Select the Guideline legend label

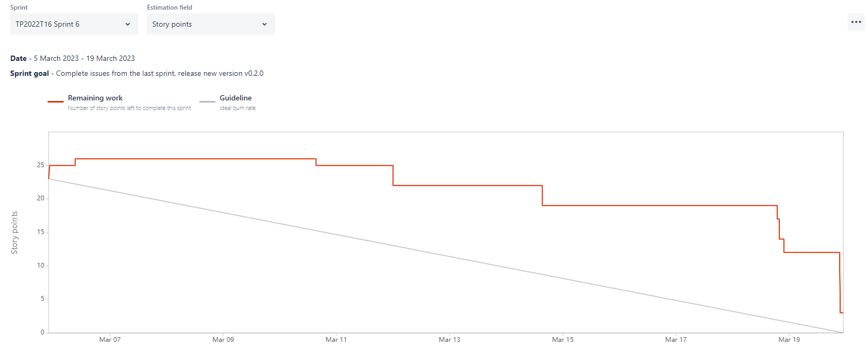pos(236,98)
